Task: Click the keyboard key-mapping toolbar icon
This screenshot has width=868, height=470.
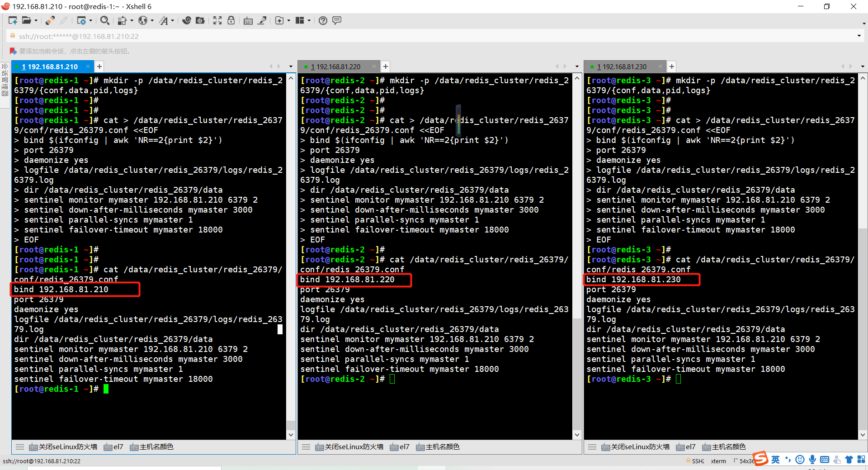Action: tap(248, 20)
